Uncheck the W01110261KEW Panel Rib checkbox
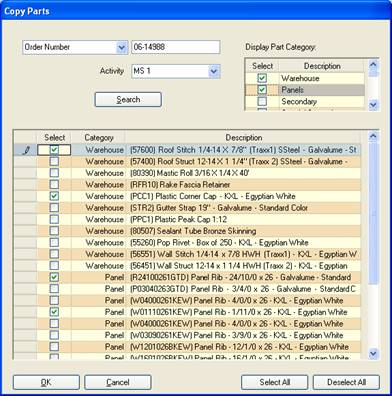 [x=54, y=312]
